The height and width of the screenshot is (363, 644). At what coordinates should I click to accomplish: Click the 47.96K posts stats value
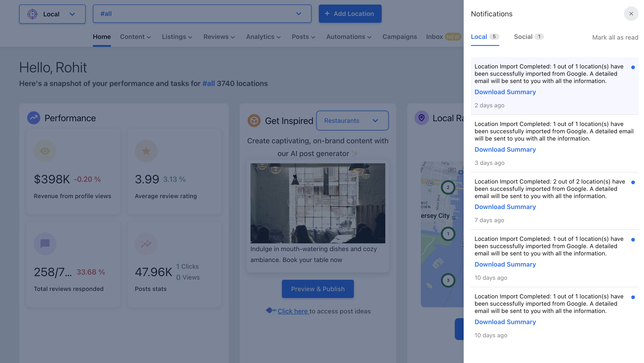pos(153,272)
